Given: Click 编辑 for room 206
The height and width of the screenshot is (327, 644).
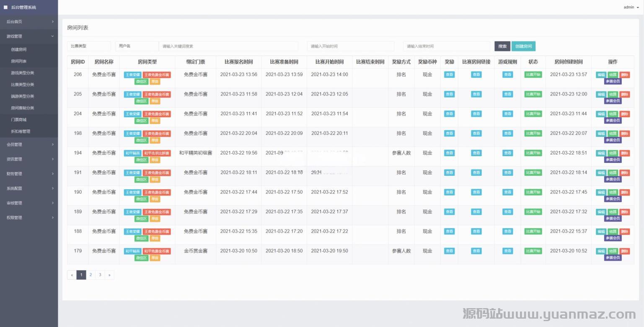Looking at the screenshot, I should [x=601, y=75].
